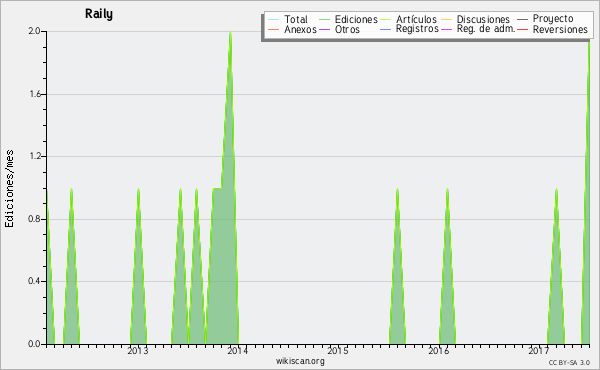
Task: Click the 2013 x-axis label
Action: pos(138,351)
